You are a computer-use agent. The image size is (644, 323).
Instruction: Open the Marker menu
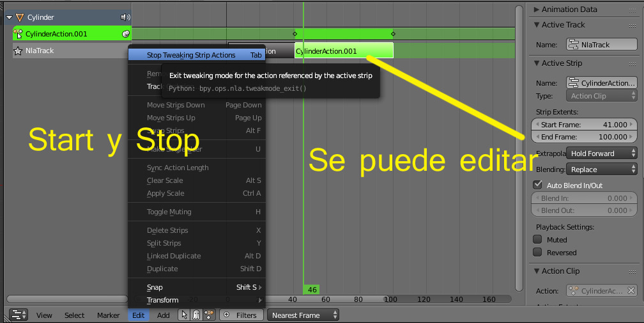click(109, 315)
